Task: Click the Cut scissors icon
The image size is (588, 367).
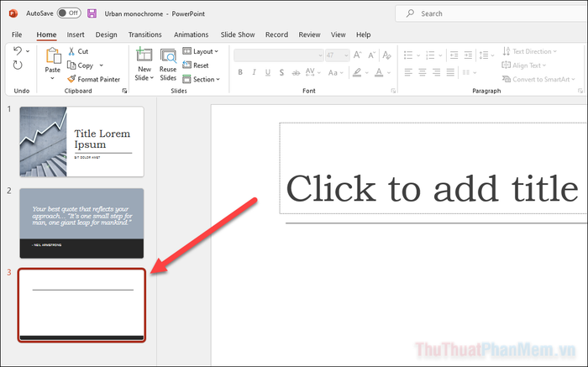Action: point(72,51)
